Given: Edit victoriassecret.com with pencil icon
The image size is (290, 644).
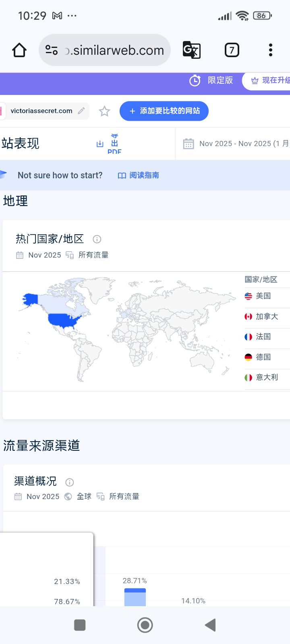Looking at the screenshot, I should click(x=81, y=111).
